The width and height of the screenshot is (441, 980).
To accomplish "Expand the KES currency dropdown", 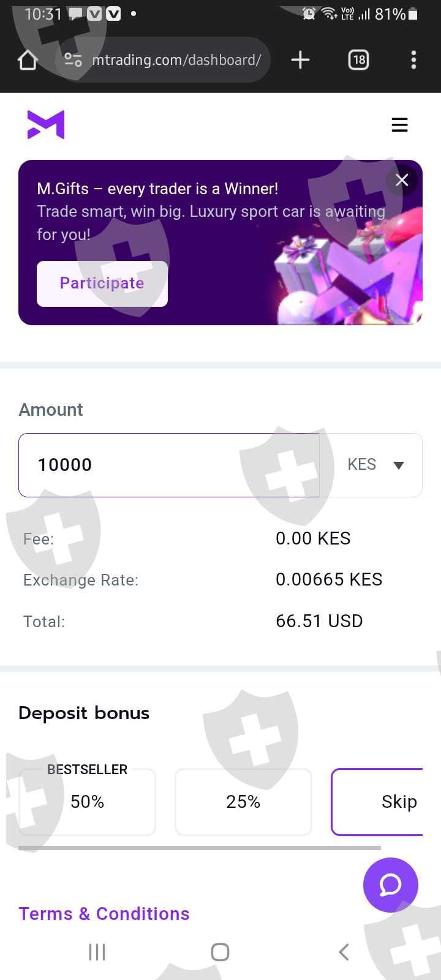I will [375, 465].
